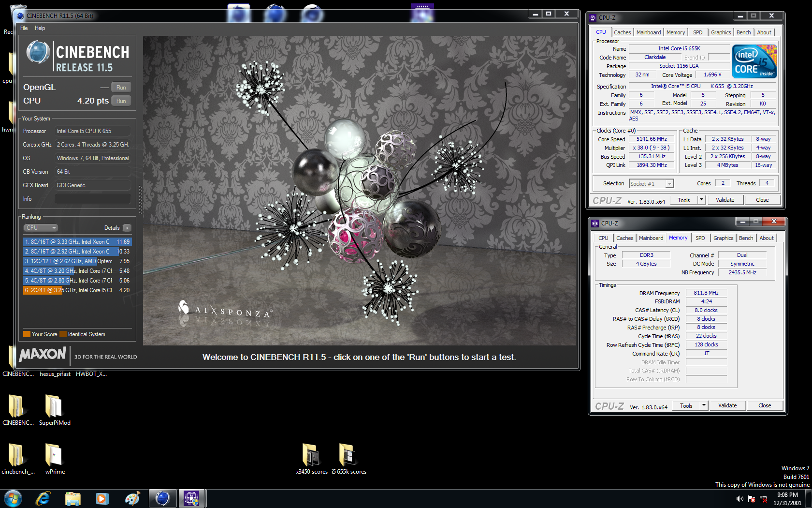Open the CINEBENC... folder above SuperPiMod row

click(x=17, y=410)
